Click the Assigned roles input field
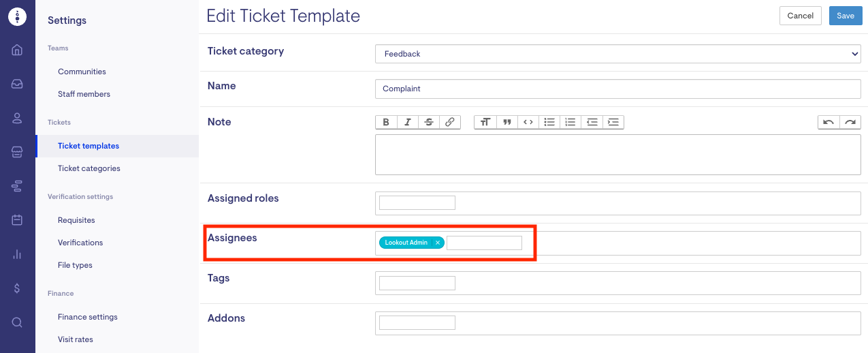Viewport: 868px width, 353px height. (417, 202)
